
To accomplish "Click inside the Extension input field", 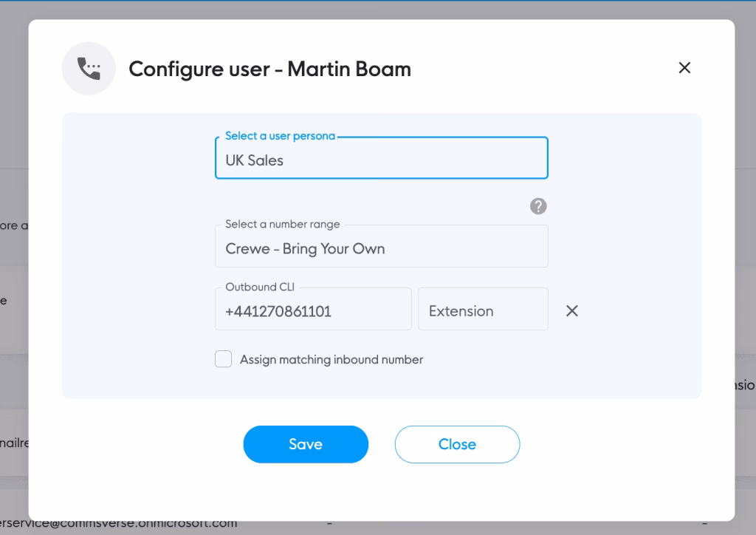I will [x=483, y=310].
